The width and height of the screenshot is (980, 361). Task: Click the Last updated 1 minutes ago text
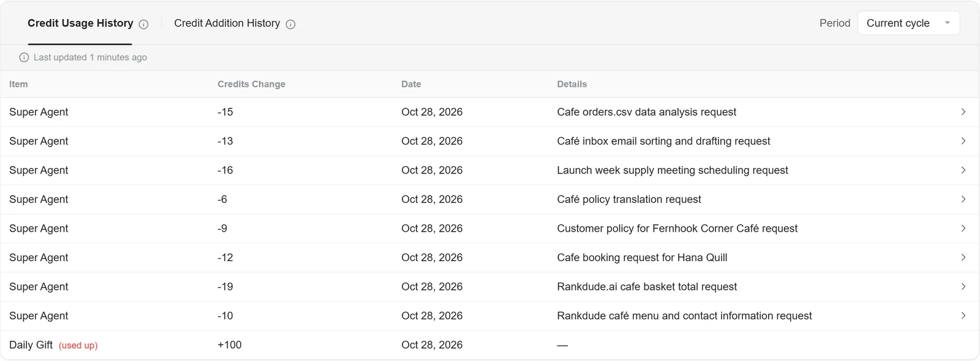[90, 58]
